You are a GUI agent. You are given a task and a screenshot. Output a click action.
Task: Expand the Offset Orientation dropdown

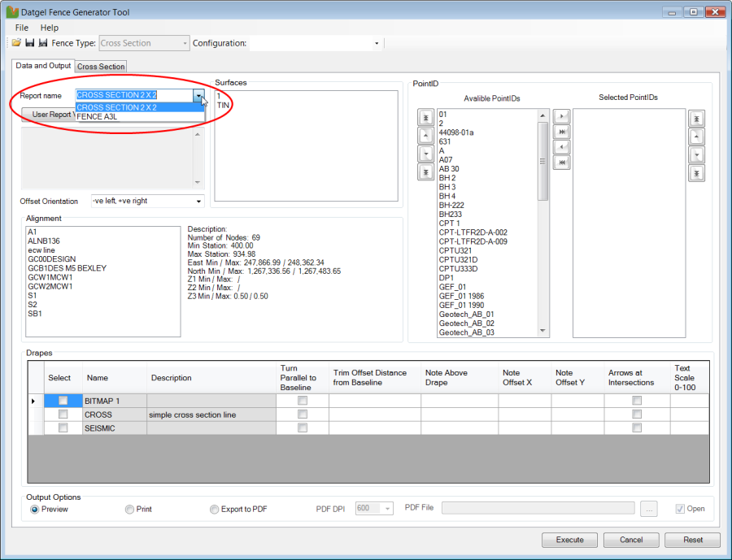[x=198, y=201]
